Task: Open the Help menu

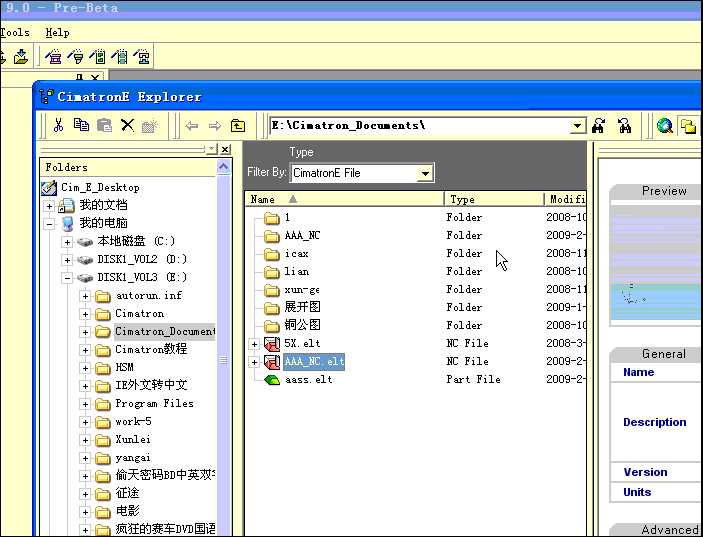Action: [57, 33]
